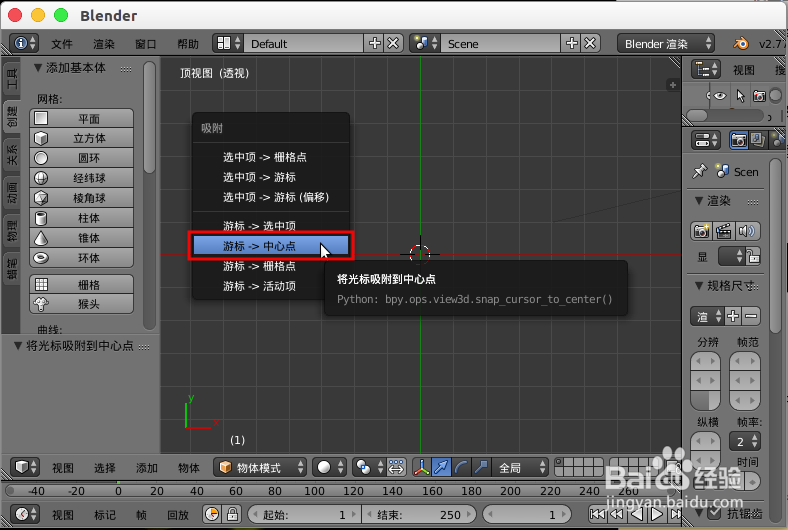Click the 结束 end frame field
This screenshot has height=530, width=788.
[x=420, y=514]
